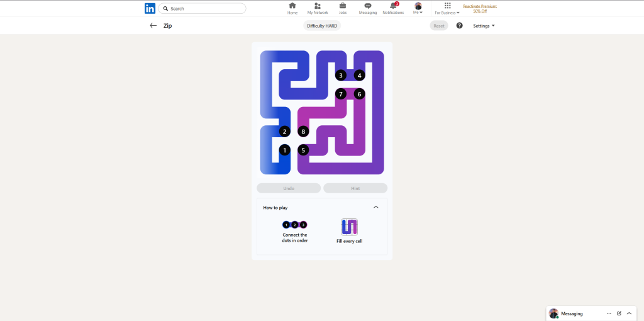Expand the For Business grid menu

447,8
